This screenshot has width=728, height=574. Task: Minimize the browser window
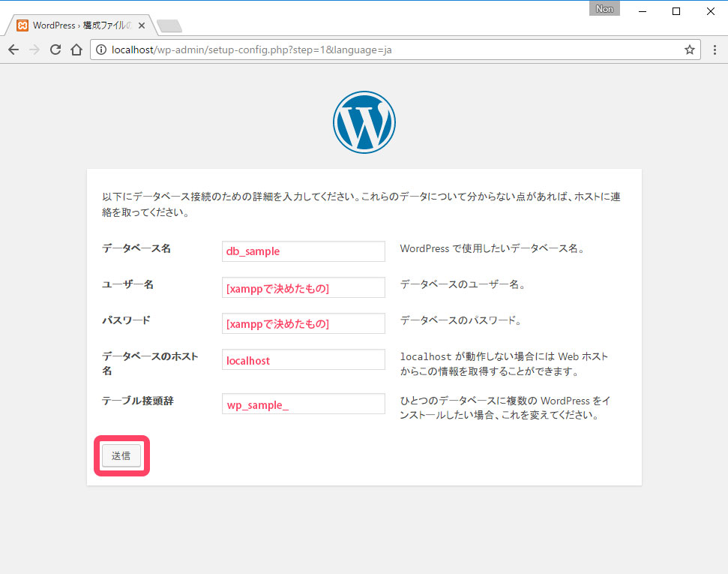[643, 11]
